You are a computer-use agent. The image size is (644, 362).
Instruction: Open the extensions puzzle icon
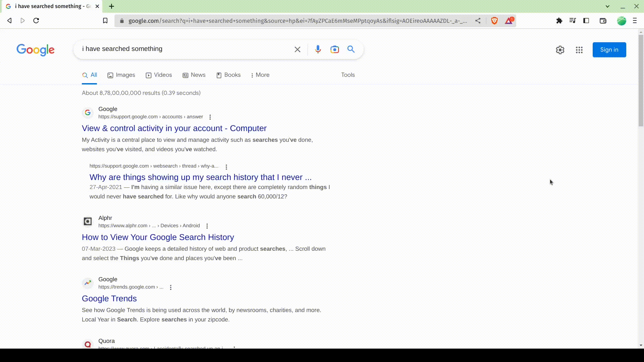tap(559, 21)
